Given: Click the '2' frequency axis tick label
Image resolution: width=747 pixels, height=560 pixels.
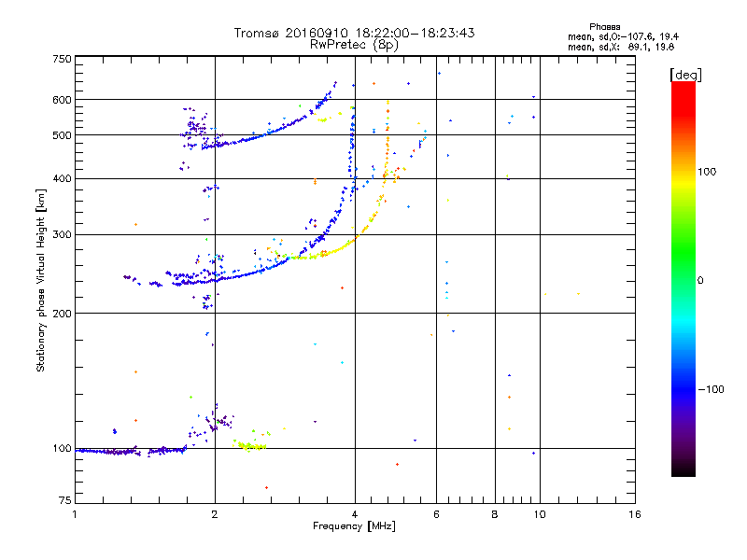Looking at the screenshot, I should (215, 514).
